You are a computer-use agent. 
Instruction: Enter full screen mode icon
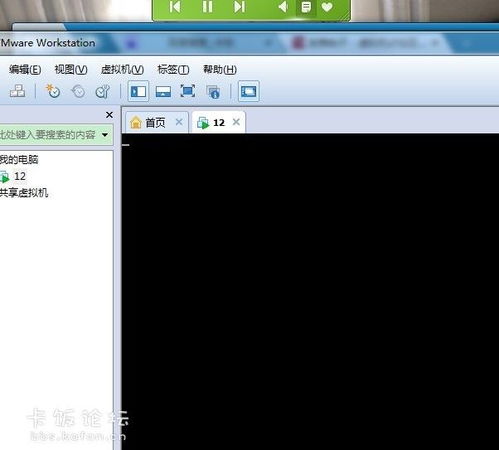click(188, 91)
